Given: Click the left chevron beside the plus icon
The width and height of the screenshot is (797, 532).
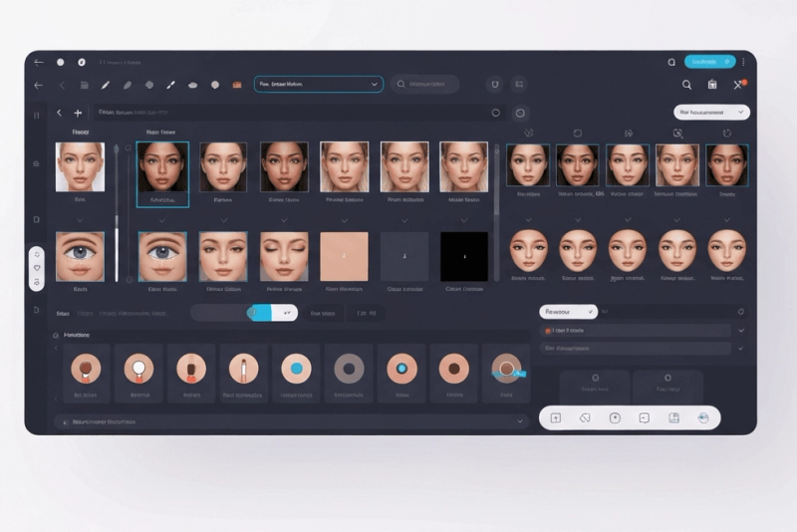Looking at the screenshot, I should click(59, 113).
